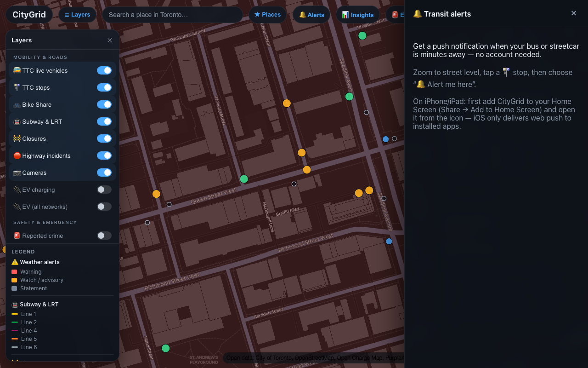Image resolution: width=588 pixels, height=368 pixels.
Task: Click the Line 4 legend entry
Action: pos(24,331)
